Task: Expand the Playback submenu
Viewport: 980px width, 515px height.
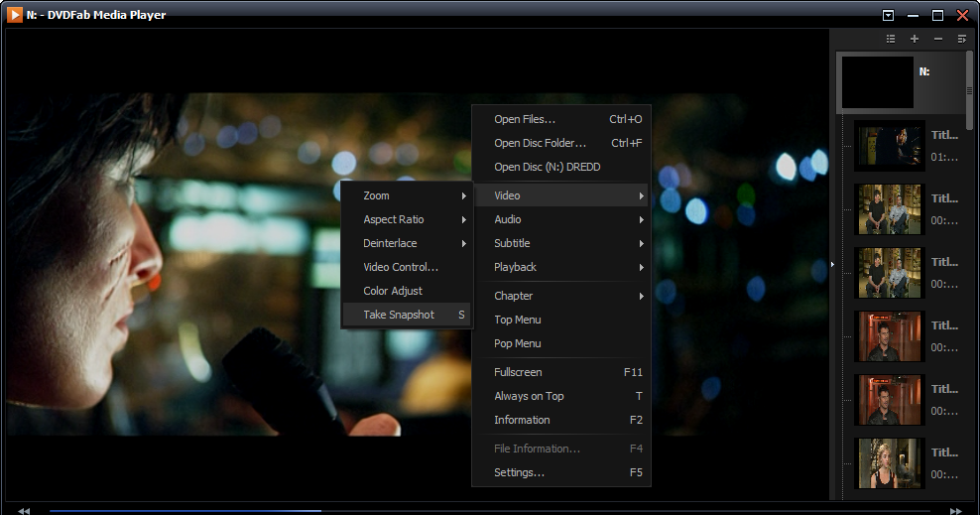Action: tap(561, 267)
